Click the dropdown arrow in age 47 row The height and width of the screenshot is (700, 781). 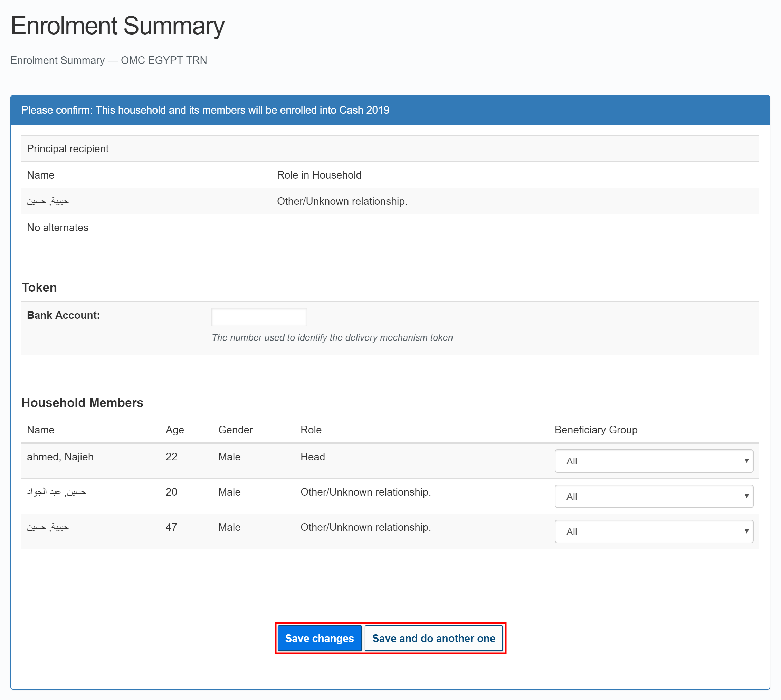[x=746, y=531]
